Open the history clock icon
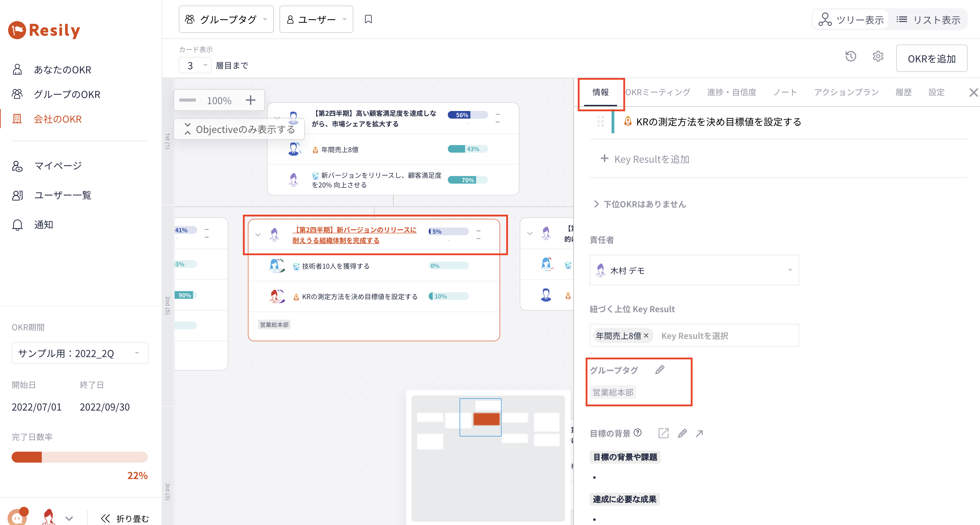This screenshot has width=980, height=525. [x=851, y=56]
